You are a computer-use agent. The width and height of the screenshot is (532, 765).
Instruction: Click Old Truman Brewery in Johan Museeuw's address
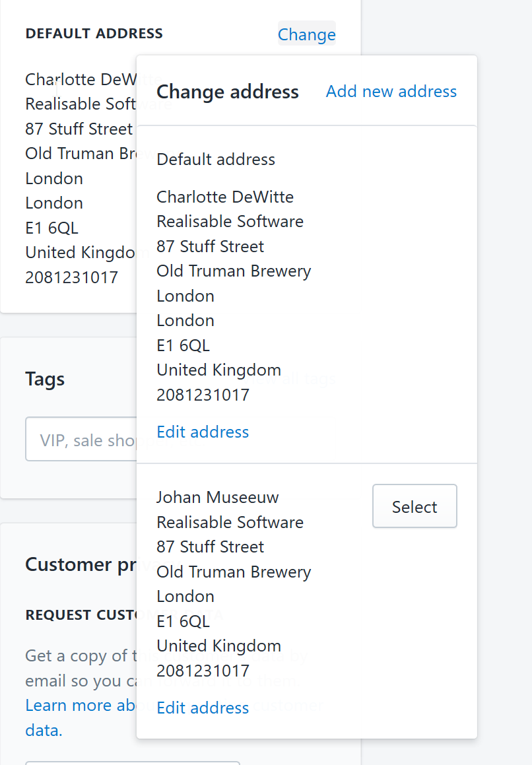[234, 572]
